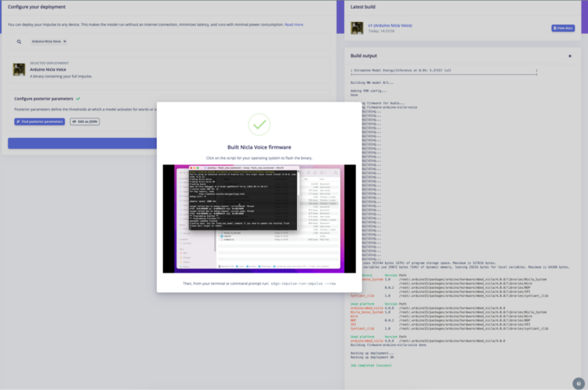Click the latest build board thumbnail icon

[357, 27]
